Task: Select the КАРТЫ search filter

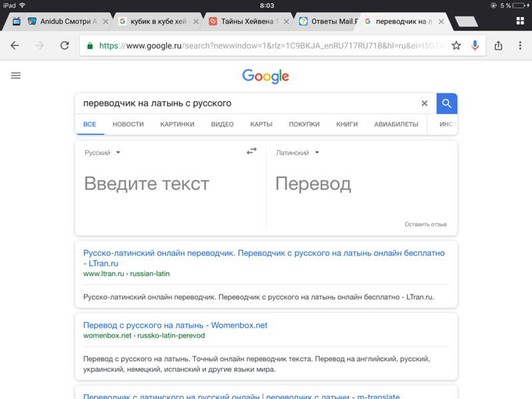Action: click(261, 124)
